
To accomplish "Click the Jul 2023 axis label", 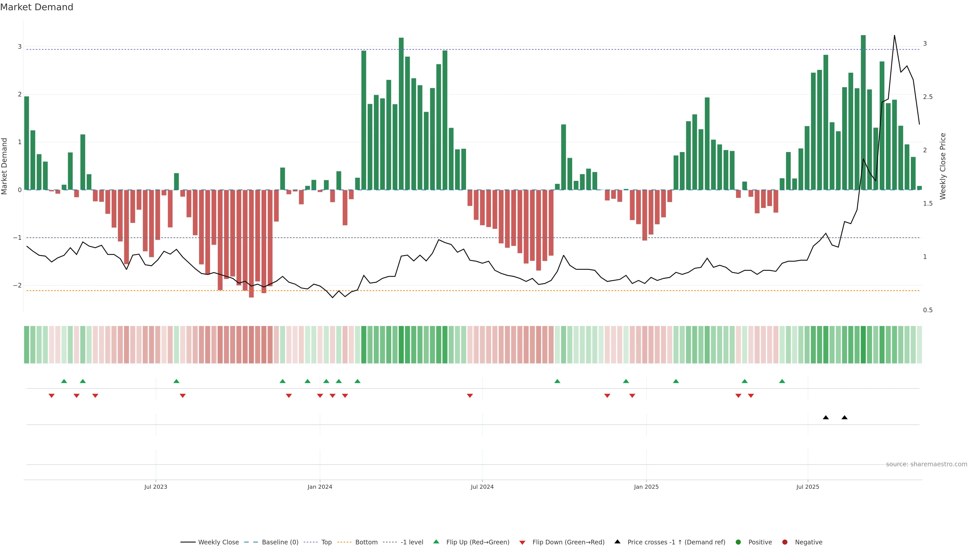I will (x=156, y=487).
